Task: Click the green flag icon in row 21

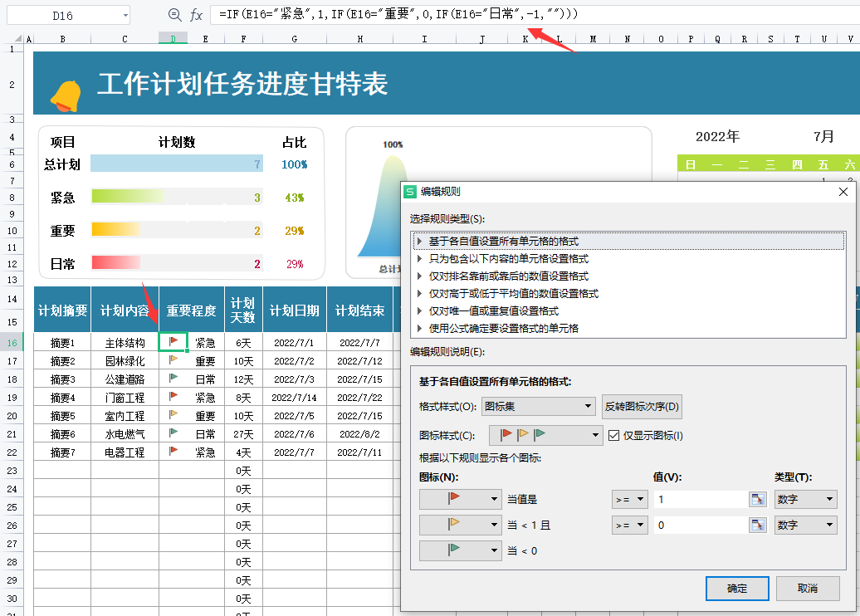Action: (x=173, y=433)
